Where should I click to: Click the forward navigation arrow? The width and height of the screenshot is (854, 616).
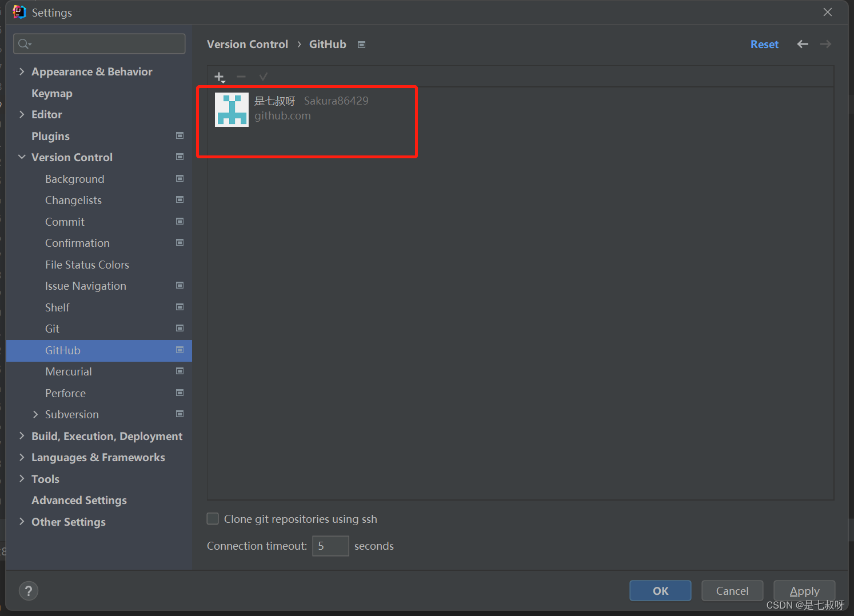pyautogui.click(x=825, y=44)
